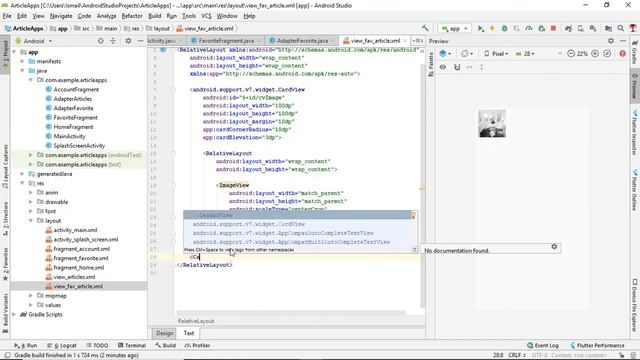
Task: Toggle Flutter Inspector side tab
Action: coord(635,132)
